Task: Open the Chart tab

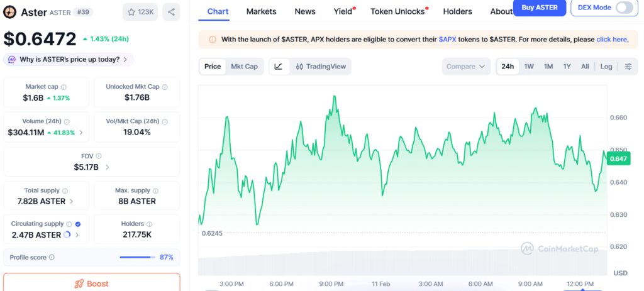Action: (x=218, y=11)
